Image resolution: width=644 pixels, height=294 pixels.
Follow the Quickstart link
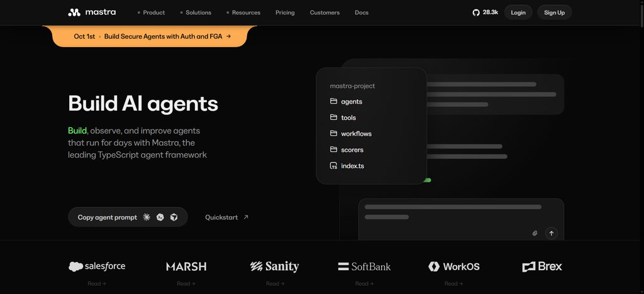pyautogui.click(x=226, y=217)
